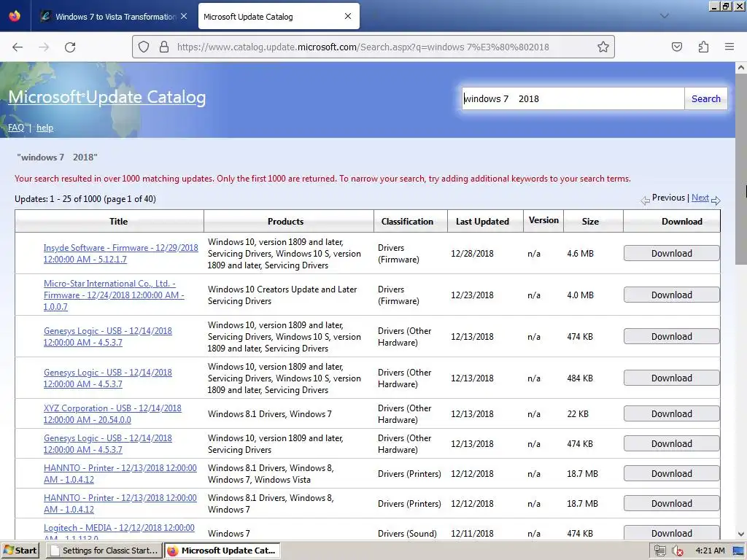Image resolution: width=747 pixels, height=560 pixels.
Task: Open Genesys Logic USB link sized 484 KB
Action: coord(108,378)
